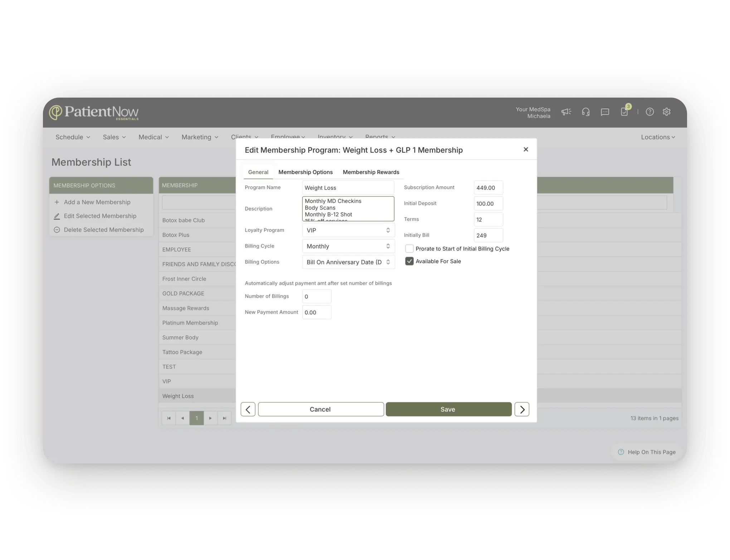This screenshot has width=730, height=560.
Task: Go to last page in membership pager
Action: (224, 418)
